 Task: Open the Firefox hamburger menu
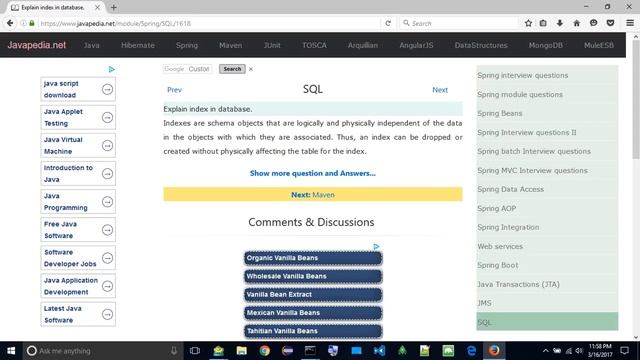pyautogui.click(x=630, y=23)
